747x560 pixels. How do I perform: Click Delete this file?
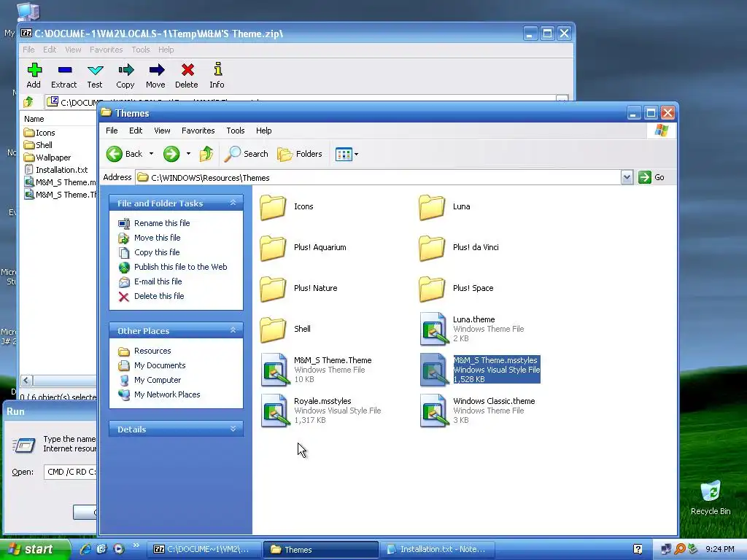tap(159, 296)
